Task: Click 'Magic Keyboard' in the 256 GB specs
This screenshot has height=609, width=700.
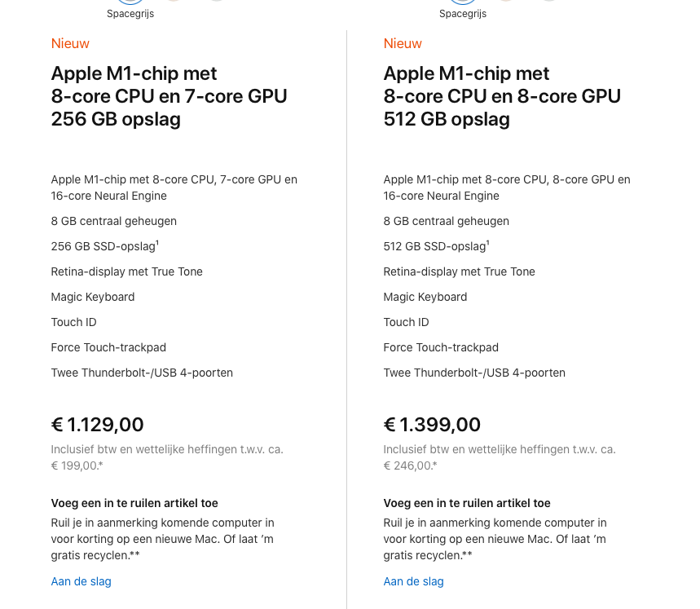Action: click(x=93, y=297)
